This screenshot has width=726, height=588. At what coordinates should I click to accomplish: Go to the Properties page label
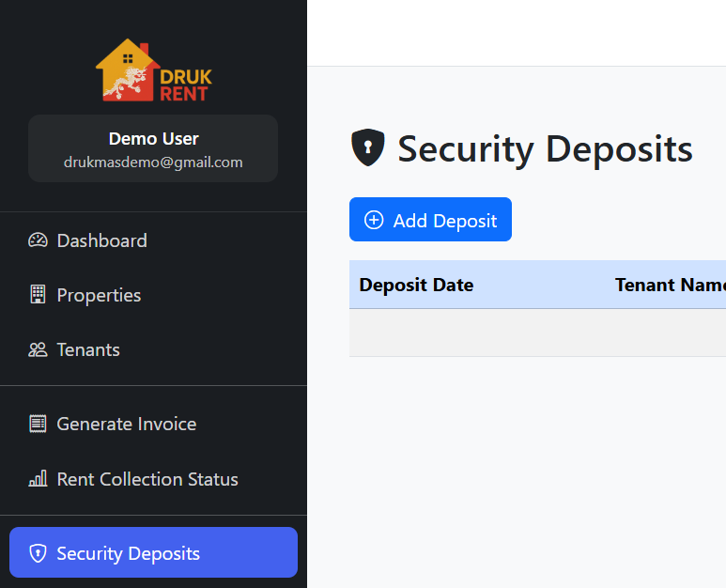[x=99, y=295]
